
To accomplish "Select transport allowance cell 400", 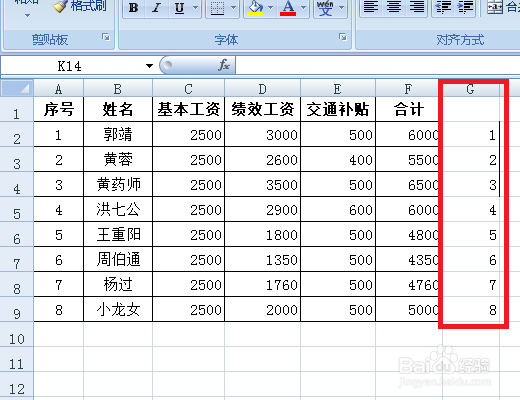I will (x=338, y=159).
